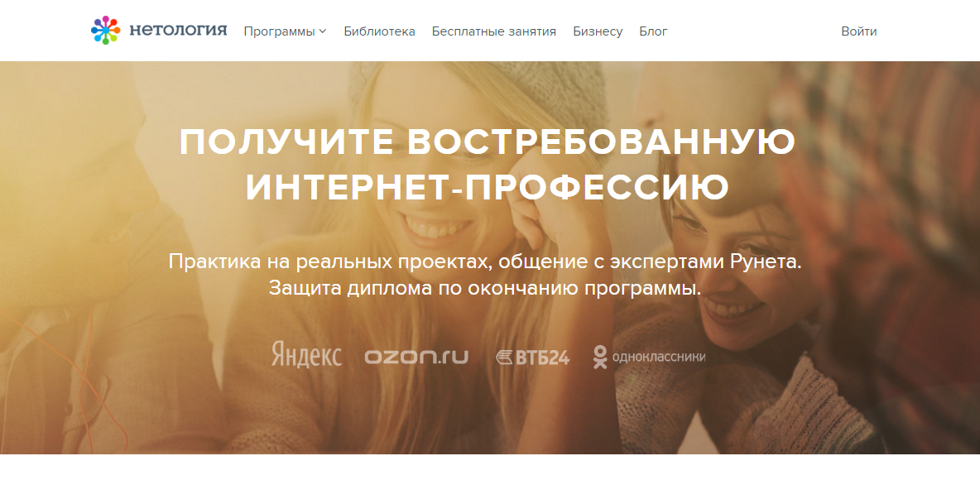
Task: Click the Одноклассники wordmark text
Action: (x=659, y=357)
